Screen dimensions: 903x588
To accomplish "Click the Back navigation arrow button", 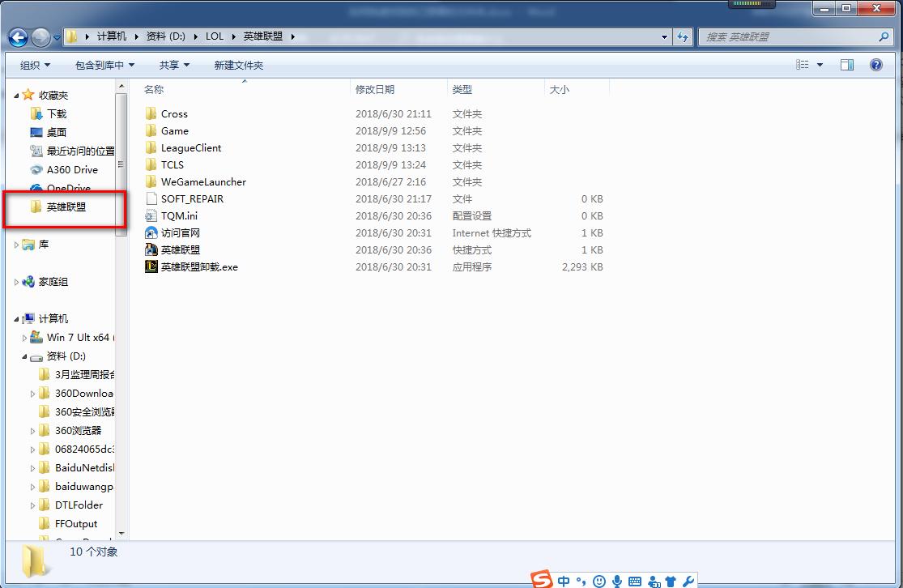I will [x=18, y=37].
